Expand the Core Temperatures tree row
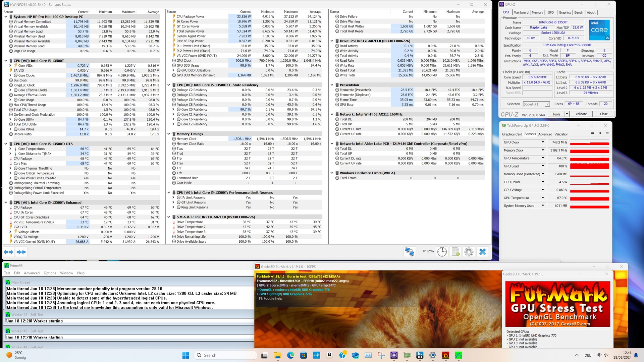Screen dimensions: 644x362 10,149
